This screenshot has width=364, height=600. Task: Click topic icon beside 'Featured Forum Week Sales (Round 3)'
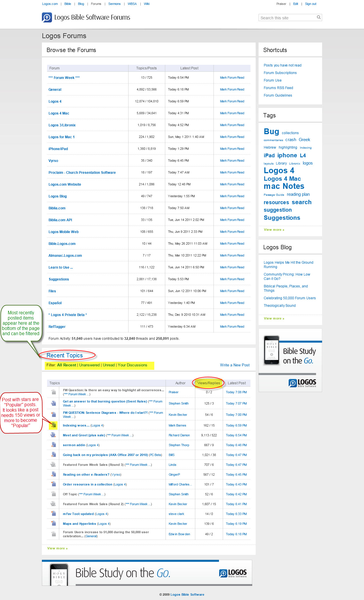click(x=53, y=464)
